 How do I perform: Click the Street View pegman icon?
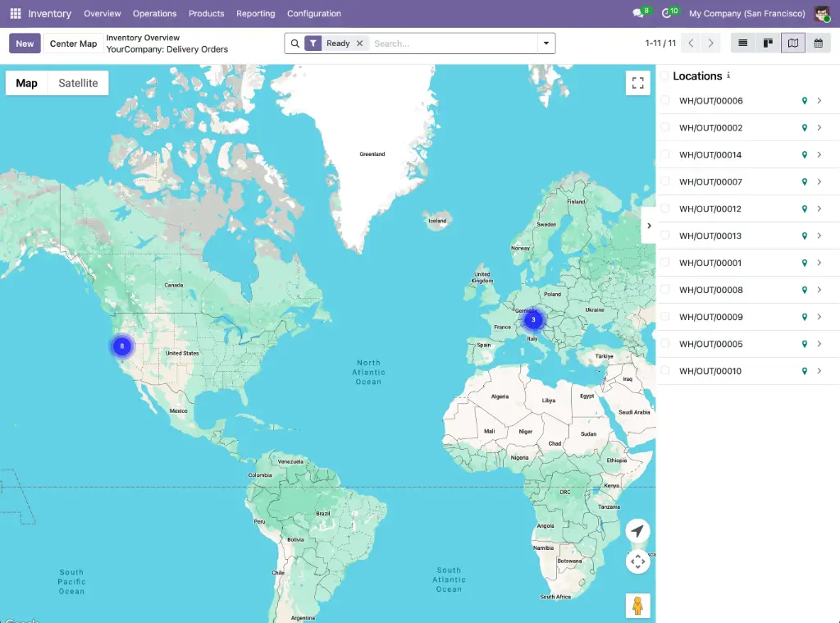click(637, 606)
